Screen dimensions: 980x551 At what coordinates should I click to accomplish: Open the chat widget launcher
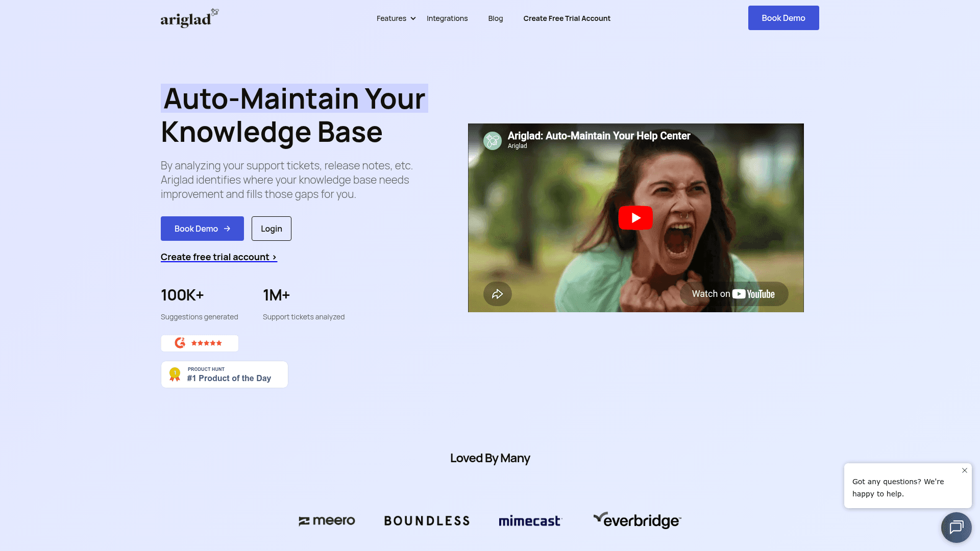tap(957, 528)
